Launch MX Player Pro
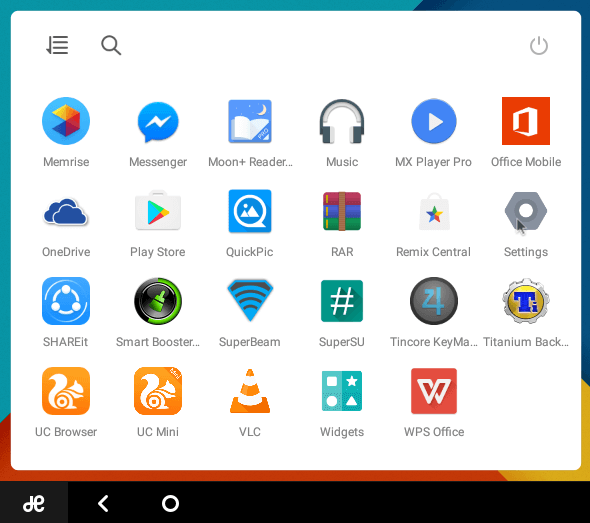 [x=434, y=121]
